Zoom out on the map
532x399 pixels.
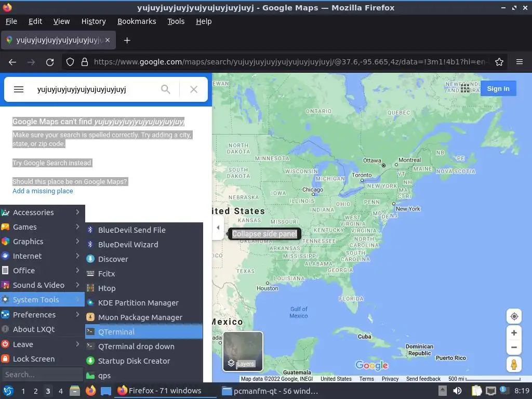[x=514, y=348]
